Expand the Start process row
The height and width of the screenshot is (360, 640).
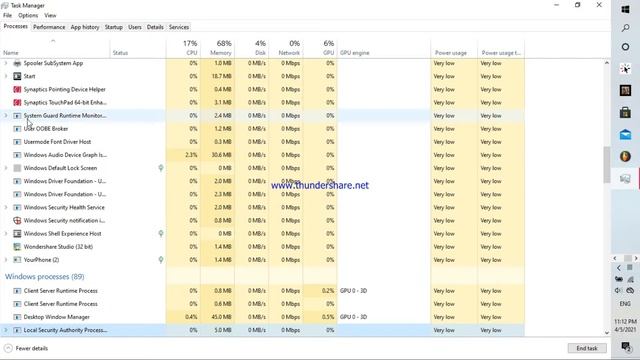click(x=6, y=76)
